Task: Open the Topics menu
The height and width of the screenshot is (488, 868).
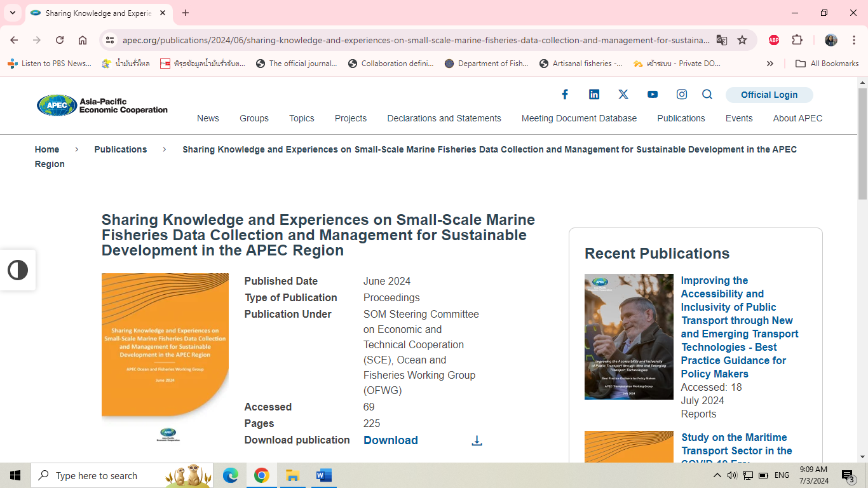Action: click(302, 118)
